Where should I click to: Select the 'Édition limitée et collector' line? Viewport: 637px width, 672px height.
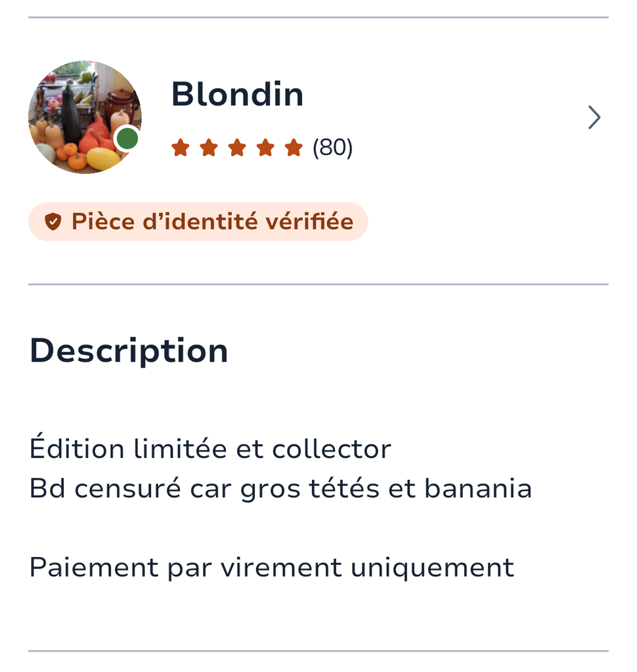[210, 450]
